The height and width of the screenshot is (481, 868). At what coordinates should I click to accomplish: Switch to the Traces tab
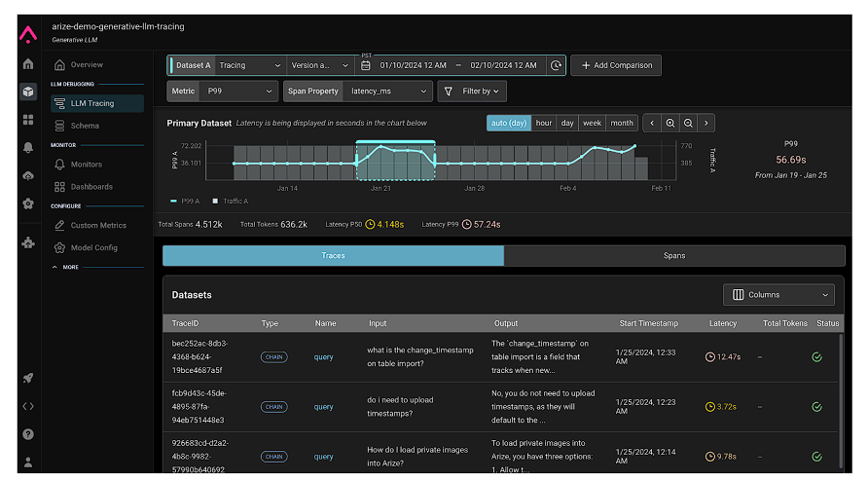(333, 255)
